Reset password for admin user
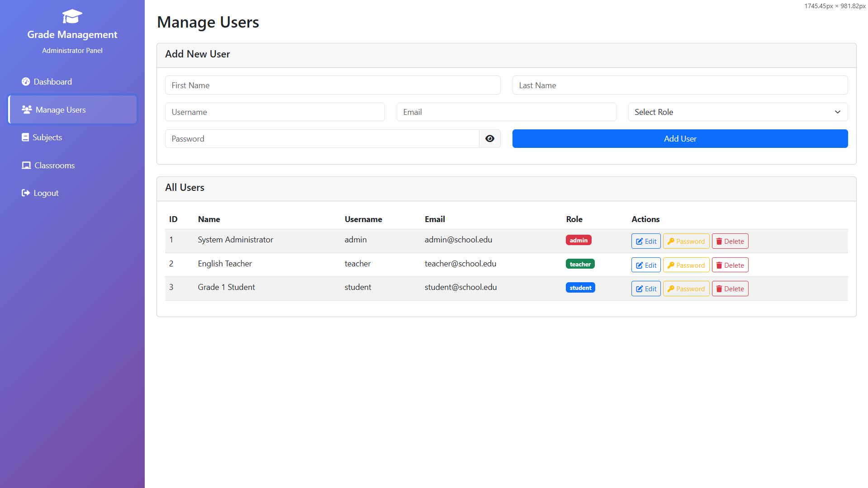The image size is (868, 488). pyautogui.click(x=686, y=242)
